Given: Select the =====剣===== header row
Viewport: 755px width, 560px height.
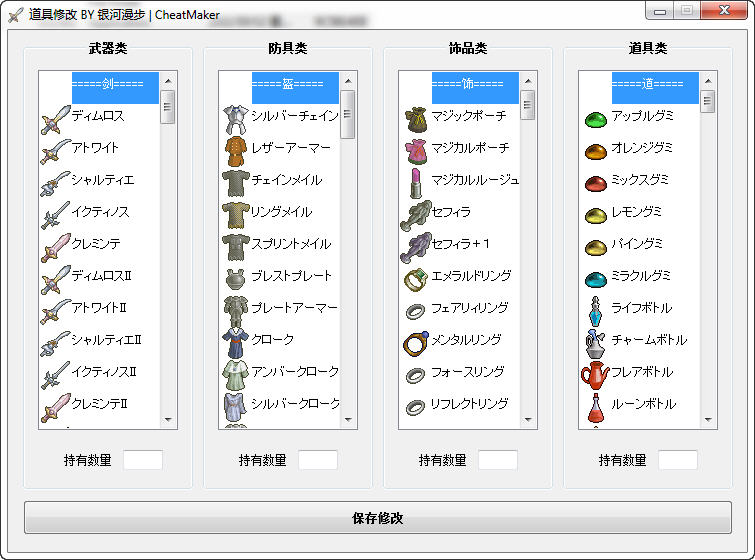Looking at the screenshot, I should (113, 84).
